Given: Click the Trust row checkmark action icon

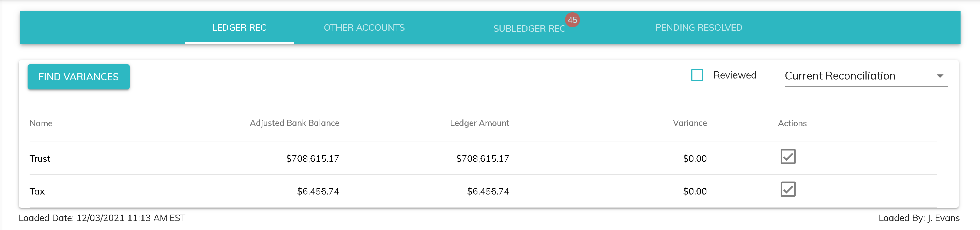Looking at the screenshot, I should pos(787,157).
